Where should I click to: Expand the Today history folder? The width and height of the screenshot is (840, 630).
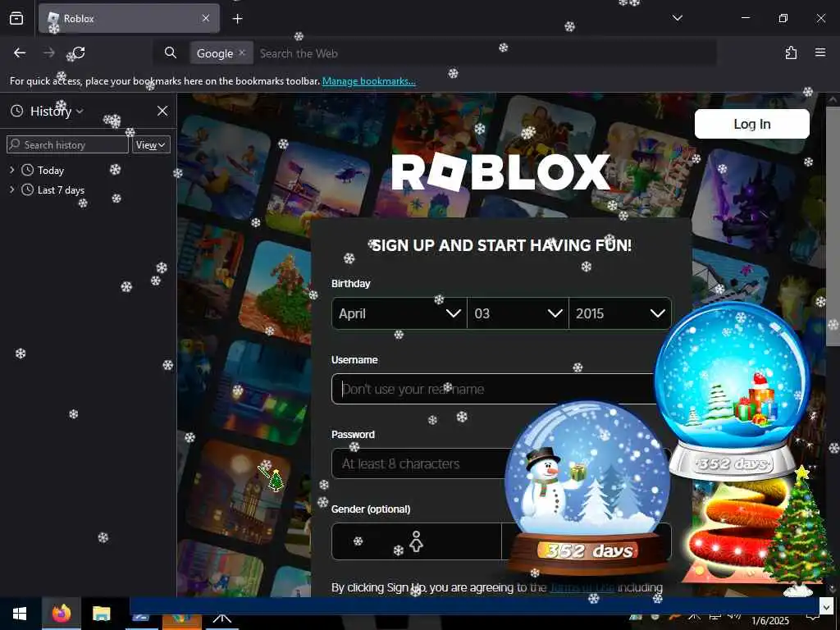coord(11,171)
